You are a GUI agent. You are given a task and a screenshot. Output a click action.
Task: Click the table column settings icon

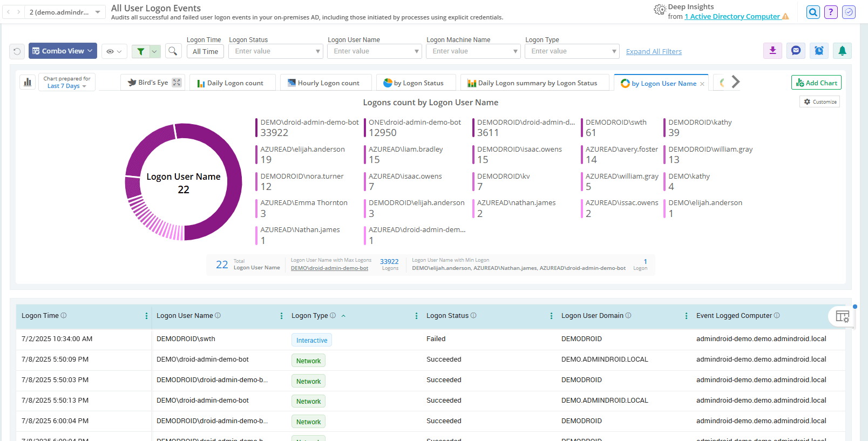[x=842, y=316]
